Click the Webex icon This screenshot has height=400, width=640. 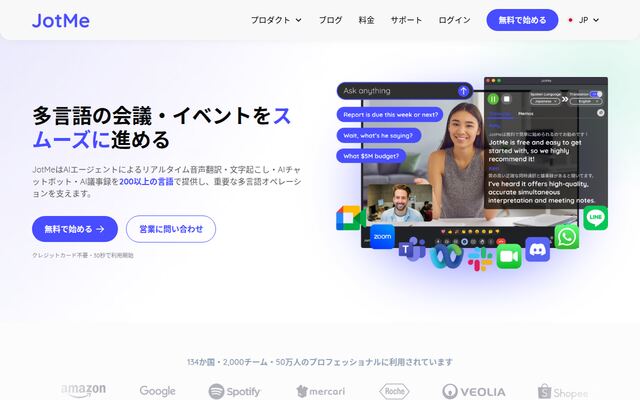tap(446, 257)
